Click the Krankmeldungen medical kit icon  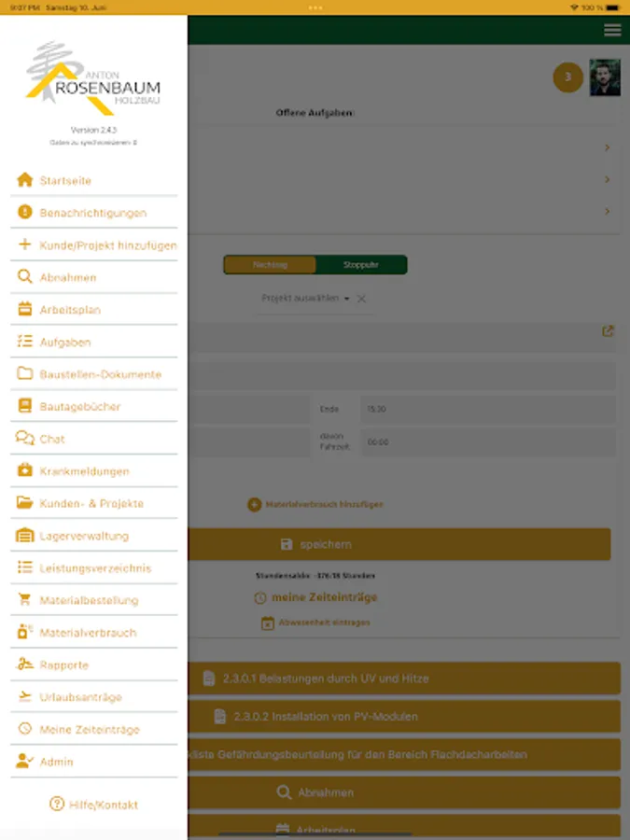pos(24,470)
